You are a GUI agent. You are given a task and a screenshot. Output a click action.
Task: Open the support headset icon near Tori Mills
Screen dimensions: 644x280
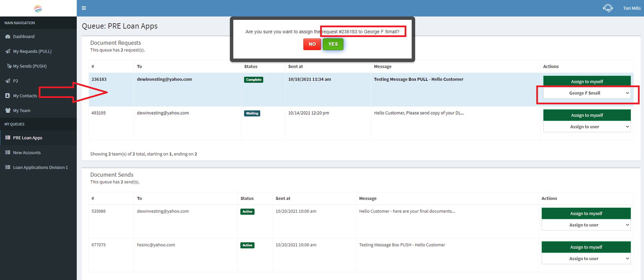pos(608,8)
